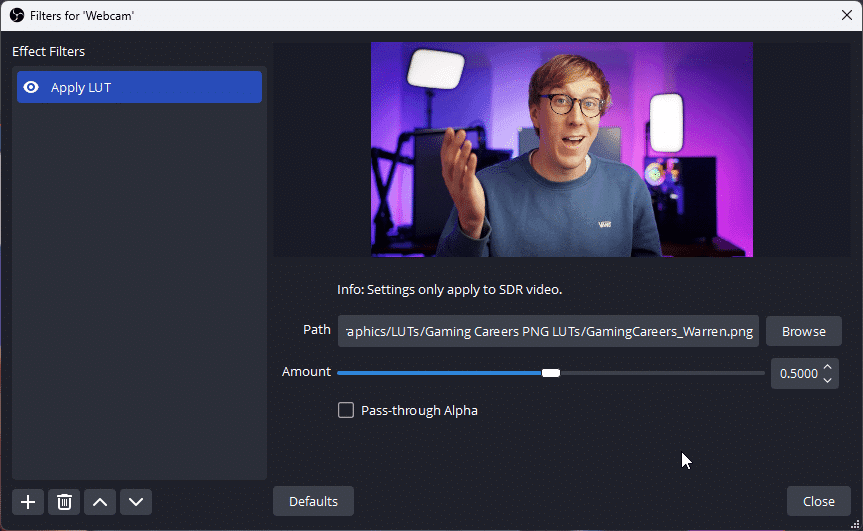The image size is (863, 531).
Task: Close the Filters window with X icon
Action: coord(846,14)
